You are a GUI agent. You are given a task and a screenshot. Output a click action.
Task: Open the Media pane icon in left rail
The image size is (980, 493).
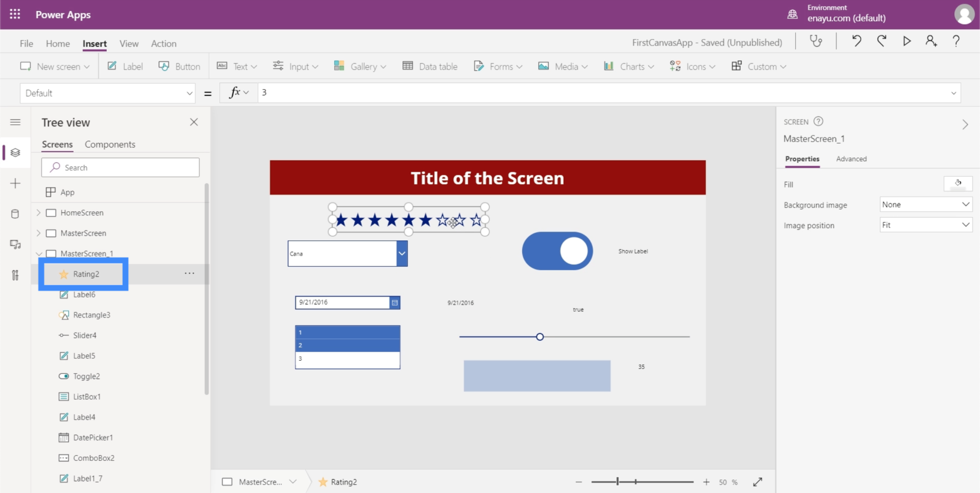[x=16, y=244]
